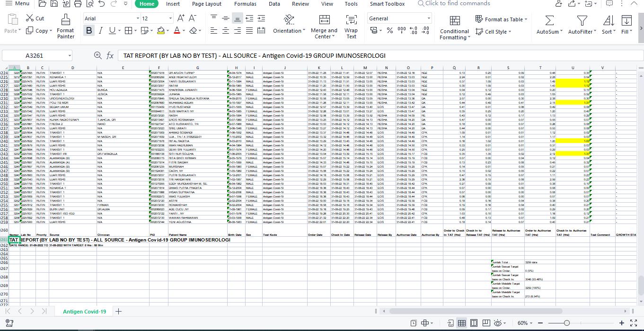Open the Menu button

[18, 4]
